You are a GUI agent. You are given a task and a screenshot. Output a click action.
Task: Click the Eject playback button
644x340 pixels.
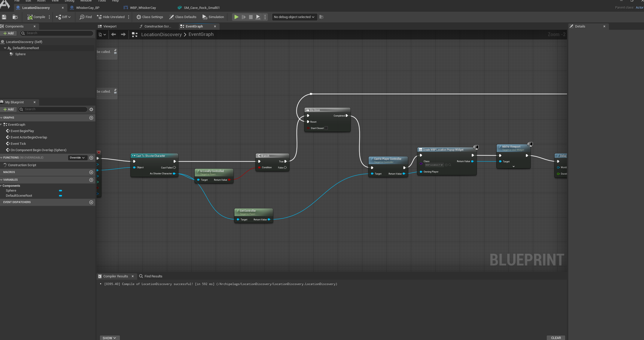[x=258, y=17]
